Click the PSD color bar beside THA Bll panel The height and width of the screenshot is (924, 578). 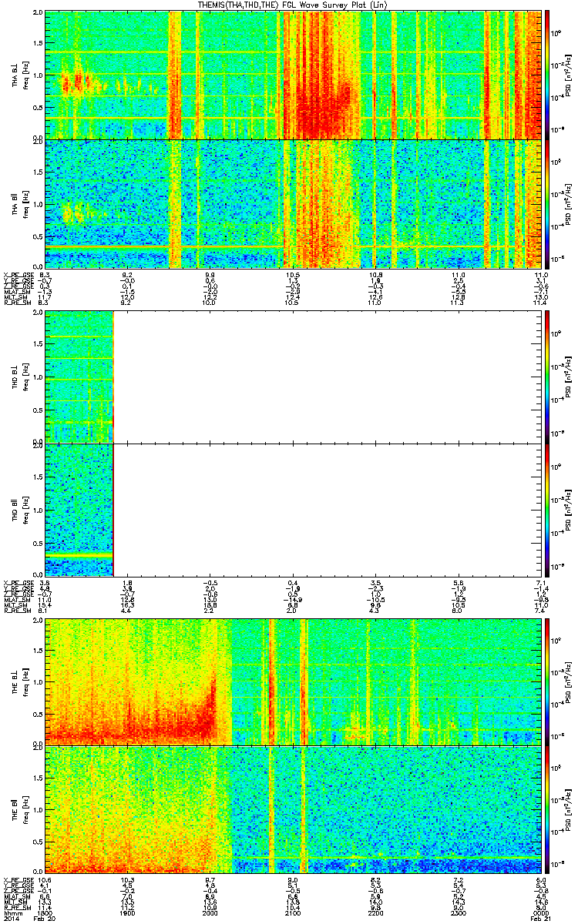[548, 203]
